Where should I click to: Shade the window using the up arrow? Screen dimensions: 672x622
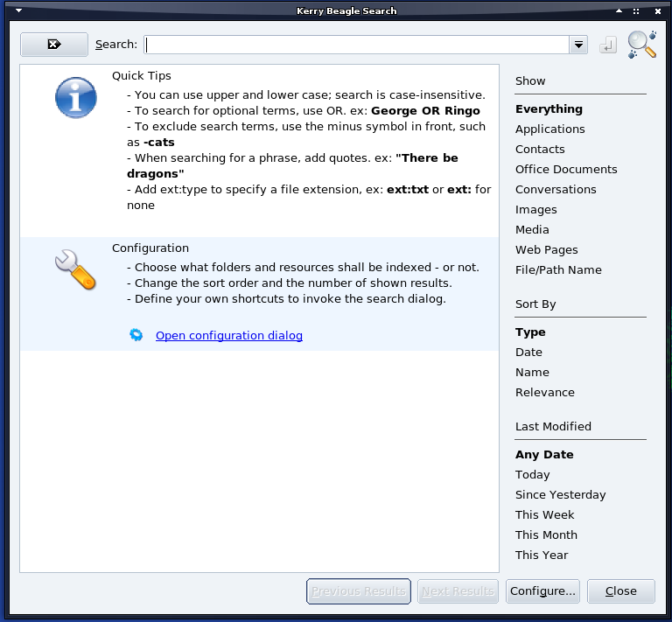[619, 10]
